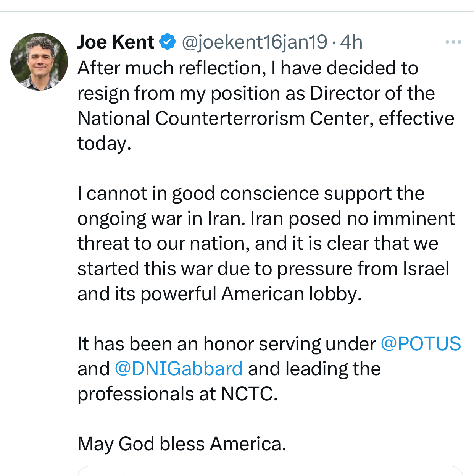Open the embedded card below the tweet

coord(270,471)
